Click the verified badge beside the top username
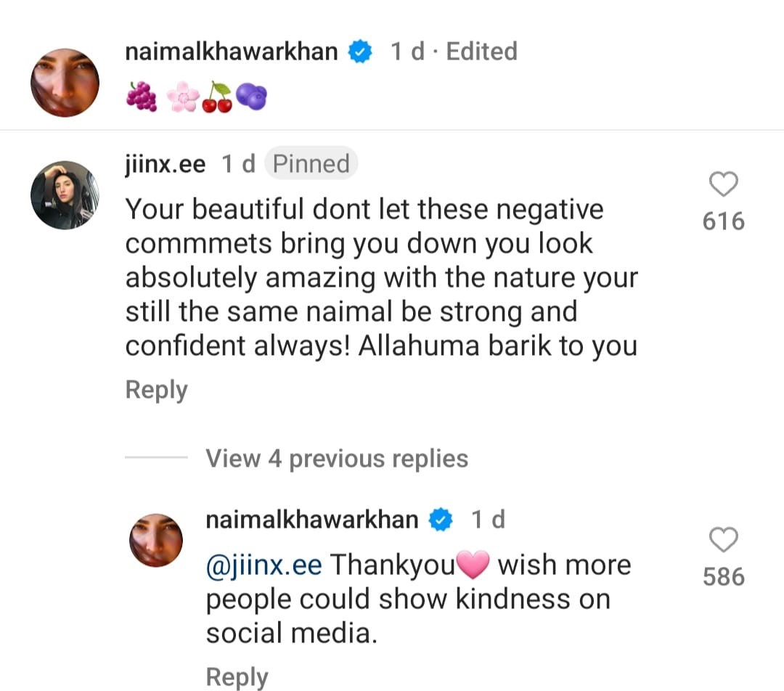 361,52
